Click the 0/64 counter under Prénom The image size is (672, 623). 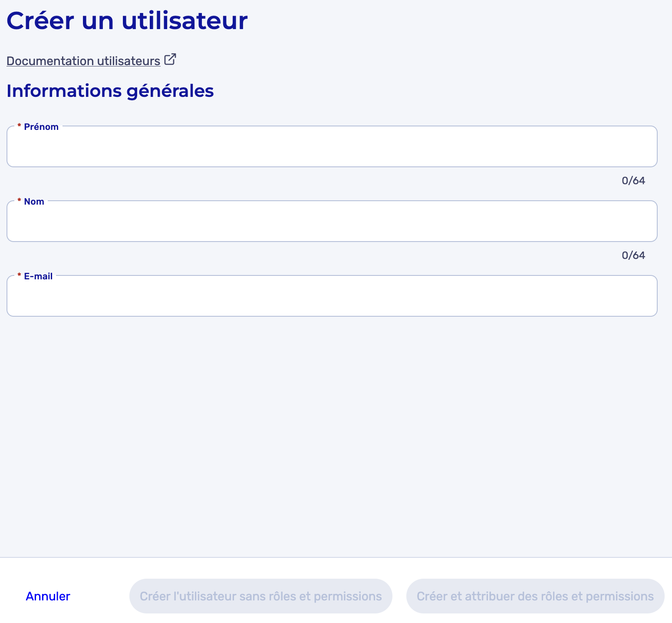[633, 181]
